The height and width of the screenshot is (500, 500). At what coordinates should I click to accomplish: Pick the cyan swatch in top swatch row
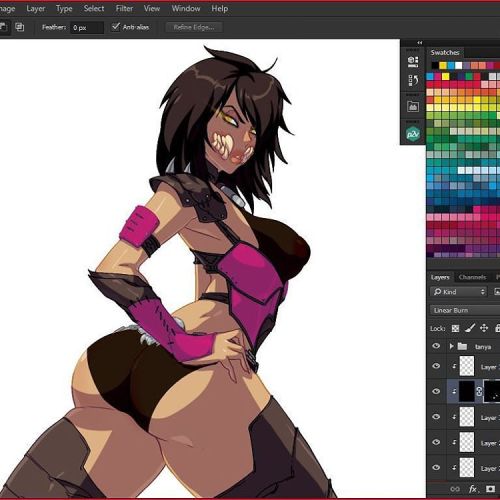pyautogui.click(x=451, y=65)
